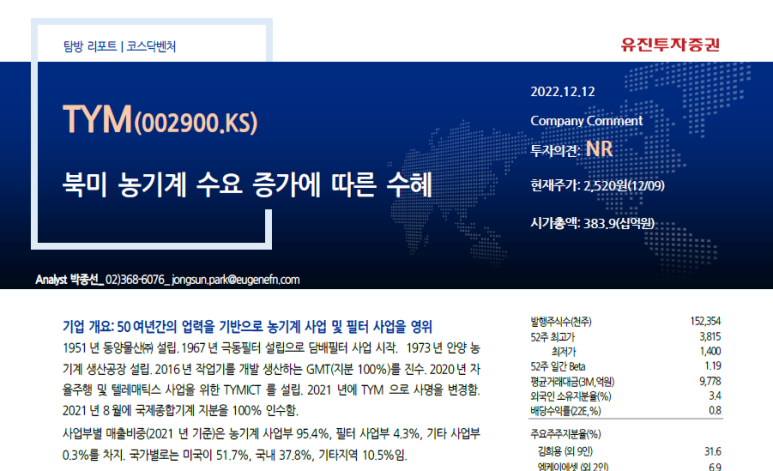Click the value 152,354
This screenshot has height=471, width=773.
(x=705, y=322)
